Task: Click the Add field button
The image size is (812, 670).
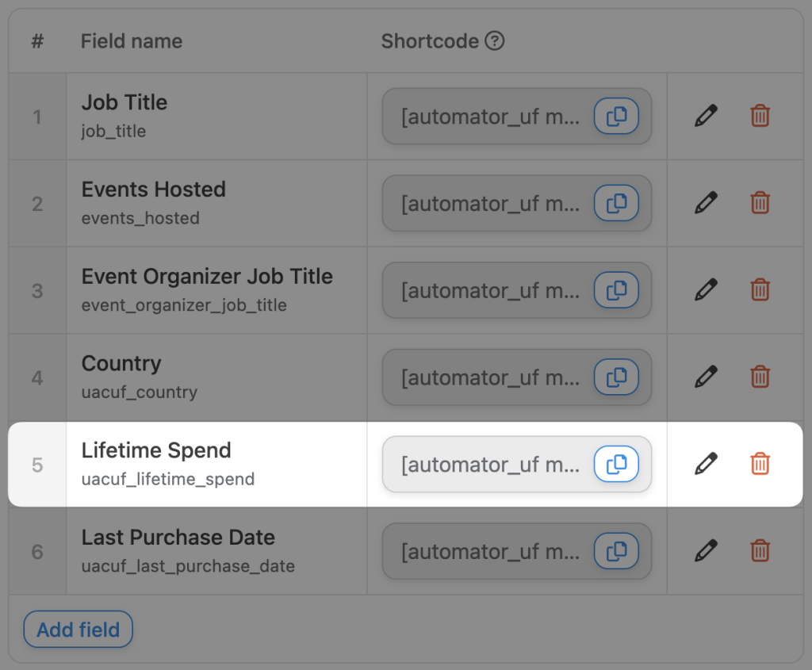Action: [x=78, y=629]
